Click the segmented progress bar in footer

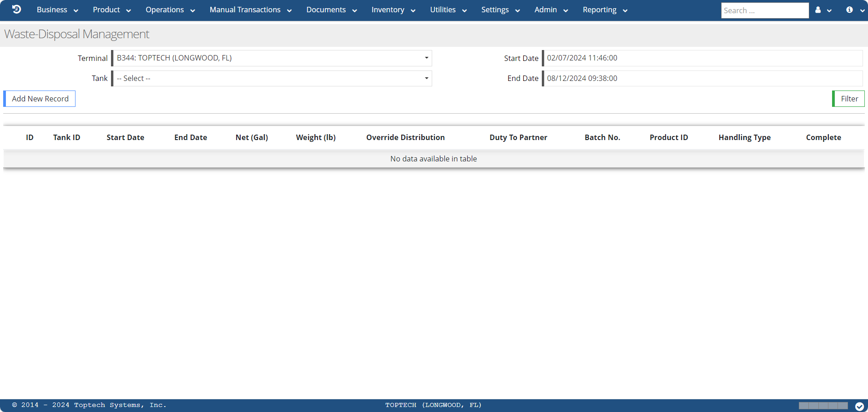823,406
